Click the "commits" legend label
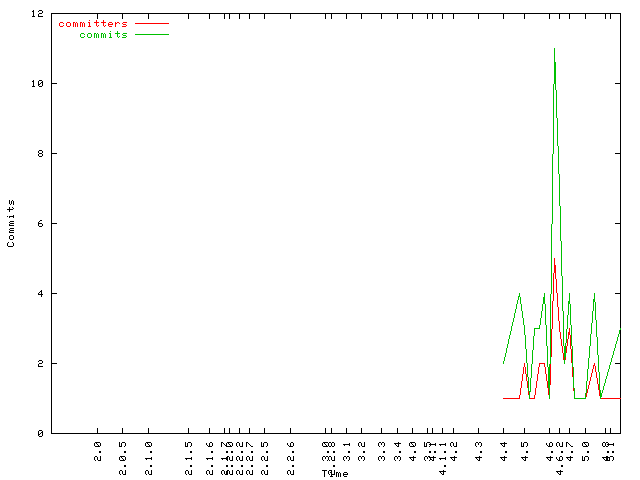 coord(103,34)
